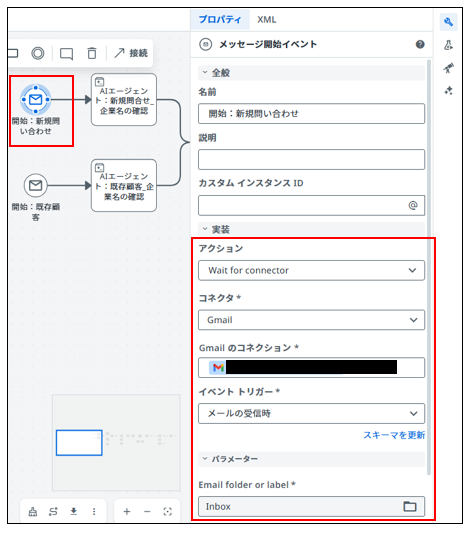Click the スキーマを更新 link

pos(394,435)
